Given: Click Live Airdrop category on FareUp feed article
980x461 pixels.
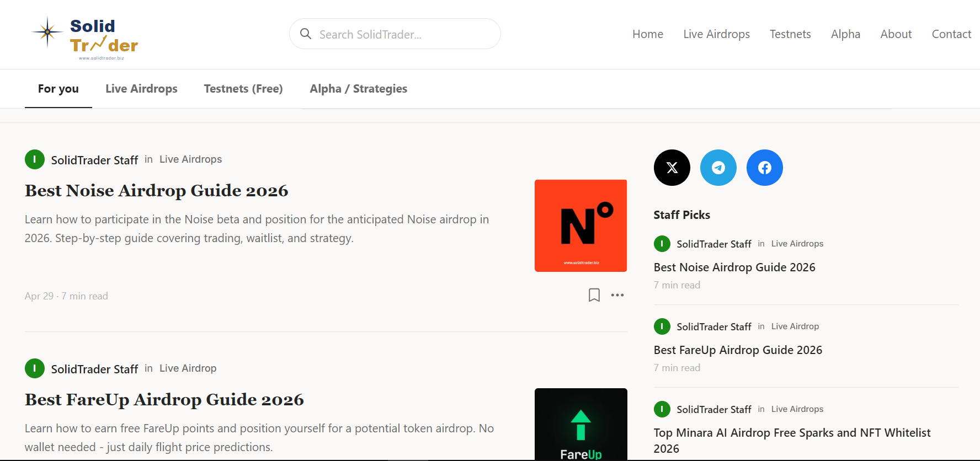Looking at the screenshot, I should 188,368.
